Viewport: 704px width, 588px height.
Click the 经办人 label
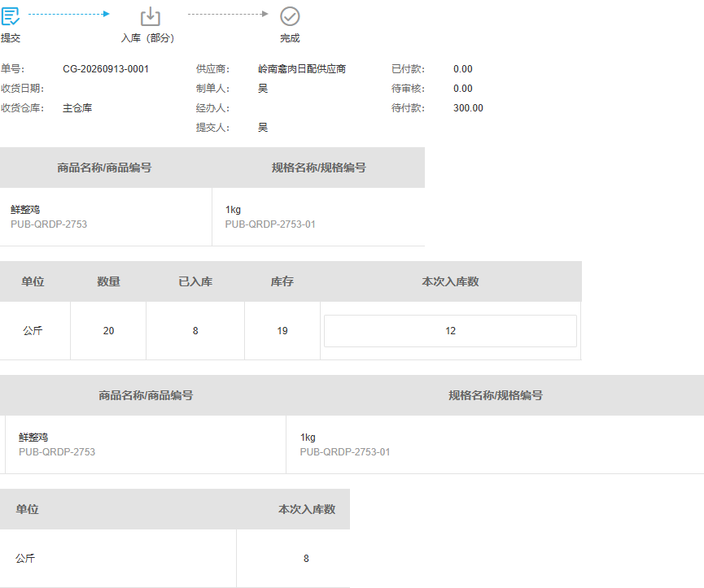212,108
